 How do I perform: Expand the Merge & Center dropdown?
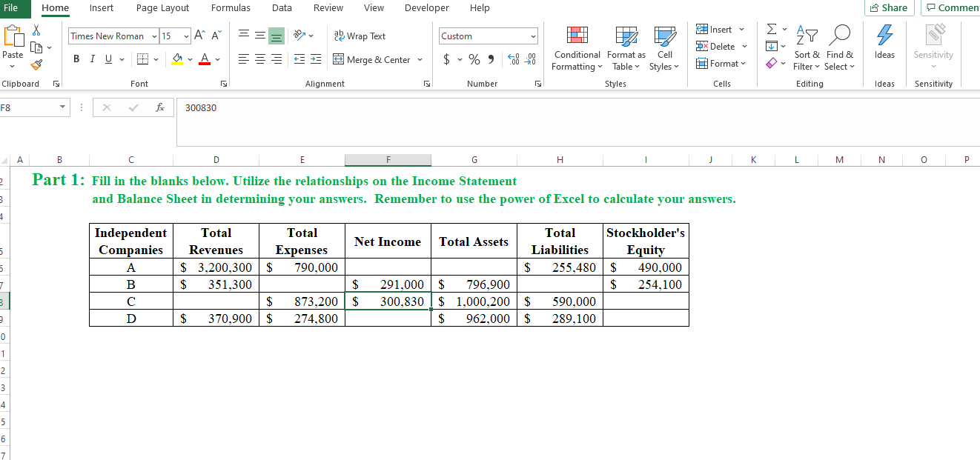(x=419, y=59)
